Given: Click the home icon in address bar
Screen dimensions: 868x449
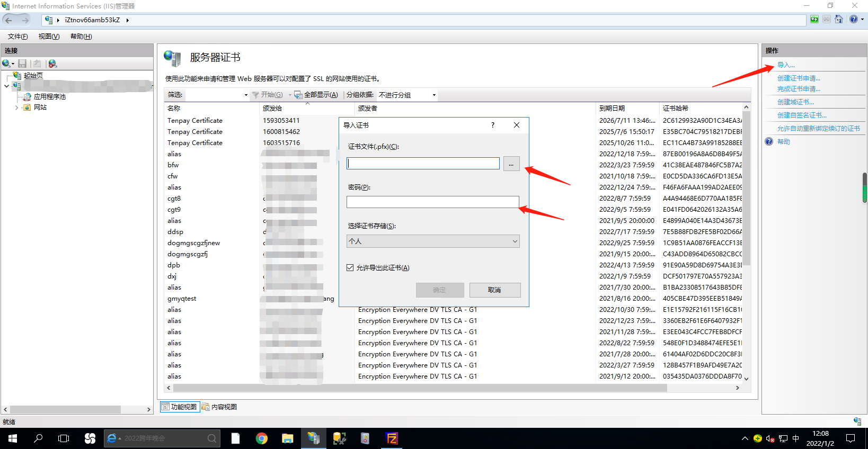Looking at the screenshot, I should 839,20.
